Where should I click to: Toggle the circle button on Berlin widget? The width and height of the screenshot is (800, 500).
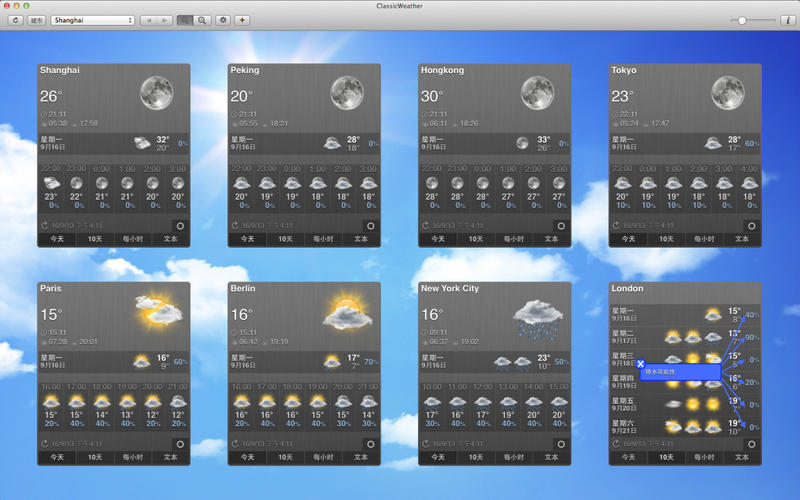click(370, 444)
